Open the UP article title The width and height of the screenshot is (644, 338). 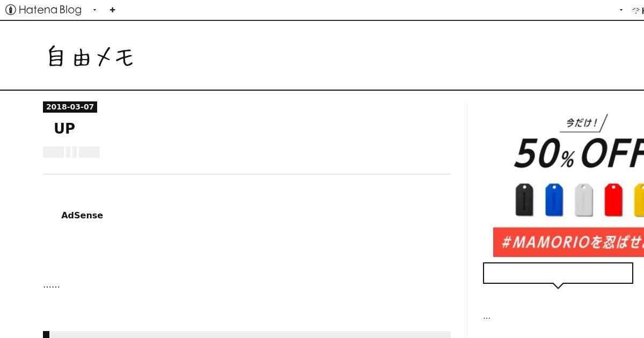point(64,128)
